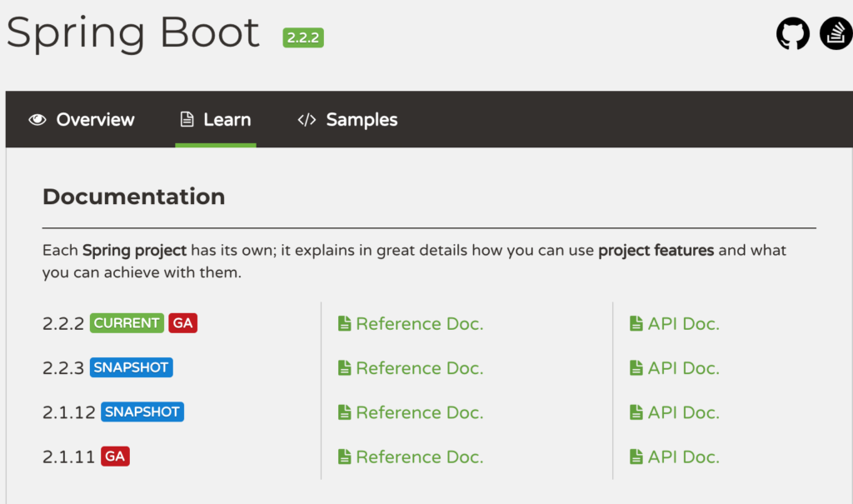Click version number 2.2.3 in the list

click(x=63, y=368)
